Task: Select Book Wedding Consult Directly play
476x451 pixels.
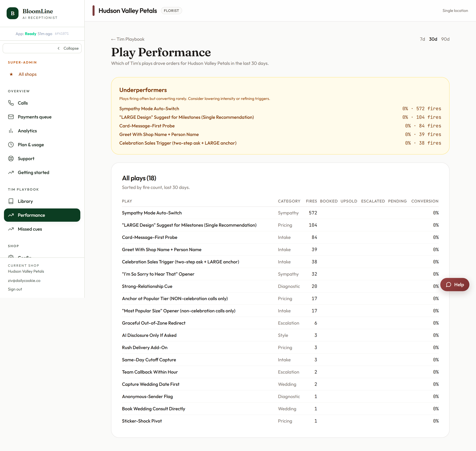Action: pyautogui.click(x=280, y=409)
